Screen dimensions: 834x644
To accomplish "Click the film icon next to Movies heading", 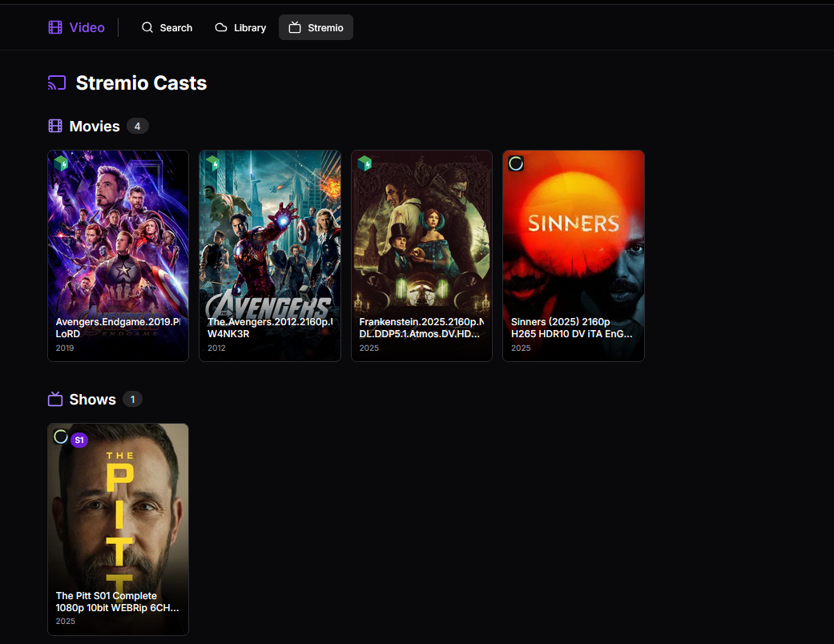I will [x=55, y=126].
